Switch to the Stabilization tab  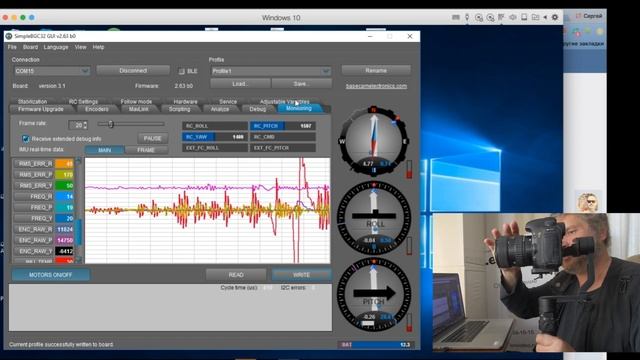pos(33,102)
